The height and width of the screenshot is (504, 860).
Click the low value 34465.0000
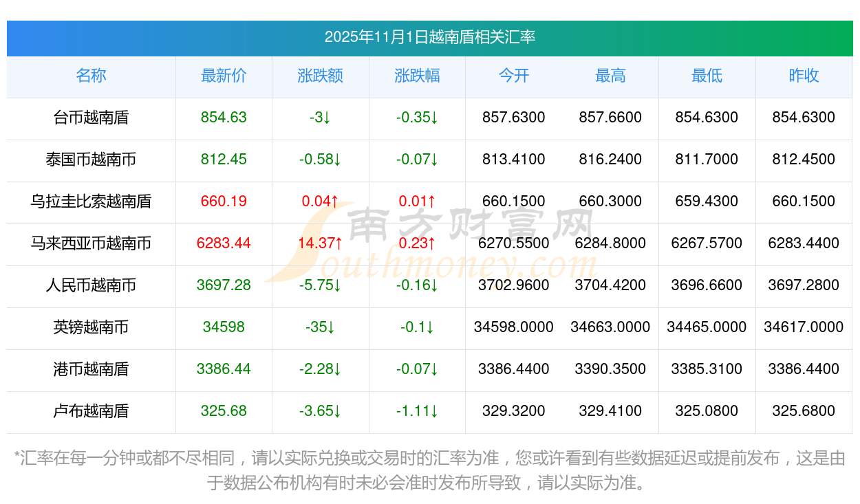pos(707,327)
